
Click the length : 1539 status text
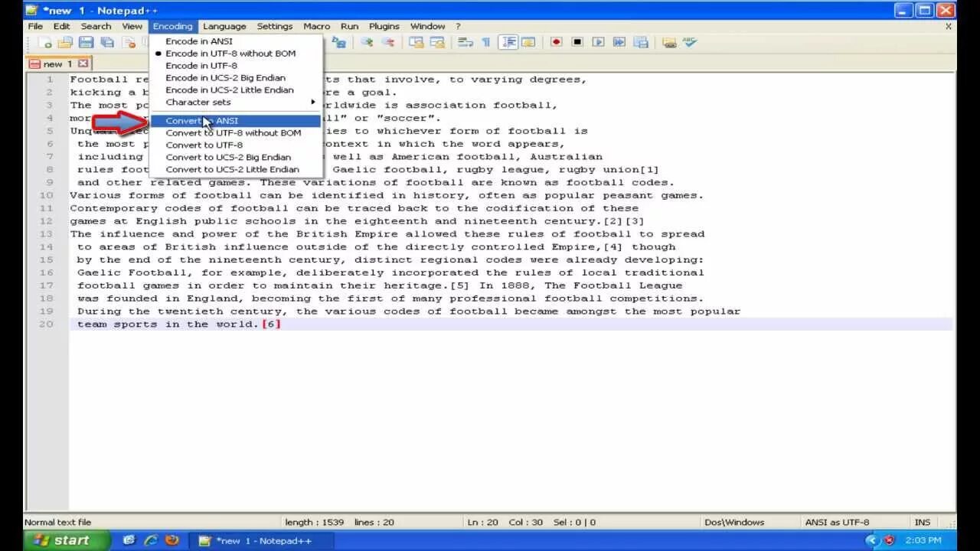315,522
